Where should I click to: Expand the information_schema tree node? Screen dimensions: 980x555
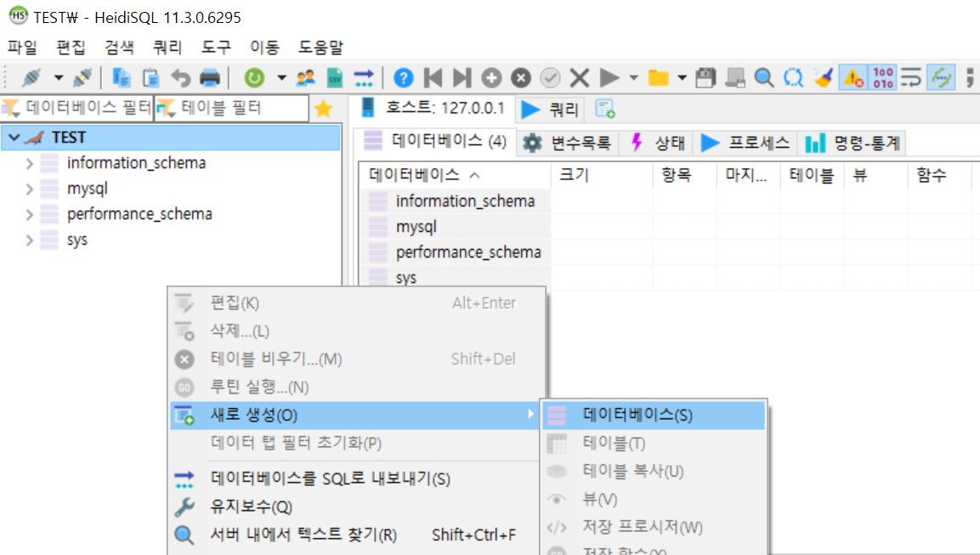pyautogui.click(x=30, y=164)
